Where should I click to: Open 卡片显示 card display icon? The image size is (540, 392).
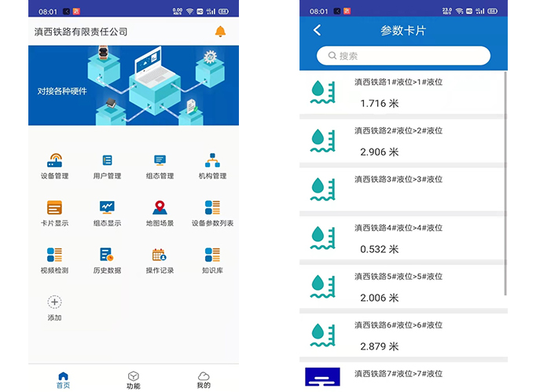[x=54, y=208]
